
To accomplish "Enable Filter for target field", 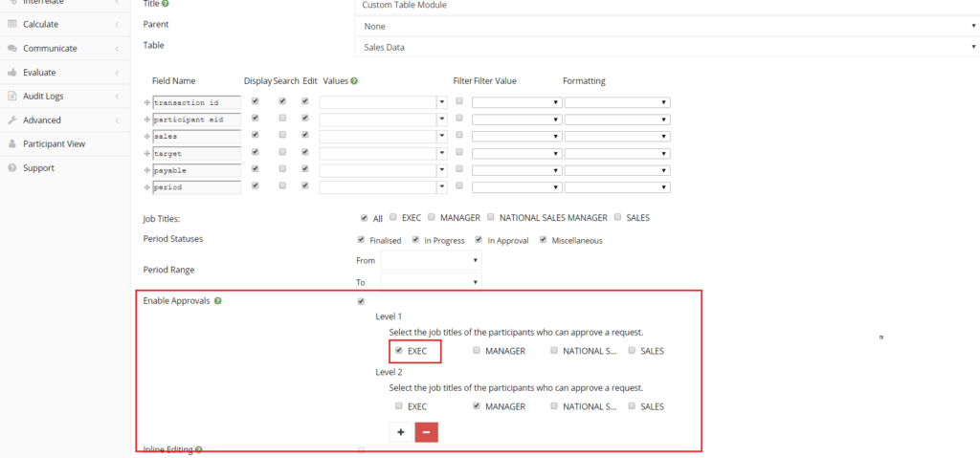I will click(459, 152).
